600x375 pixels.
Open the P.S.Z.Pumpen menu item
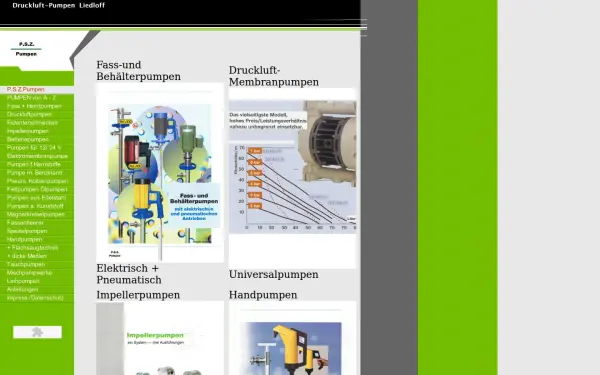[37, 90]
